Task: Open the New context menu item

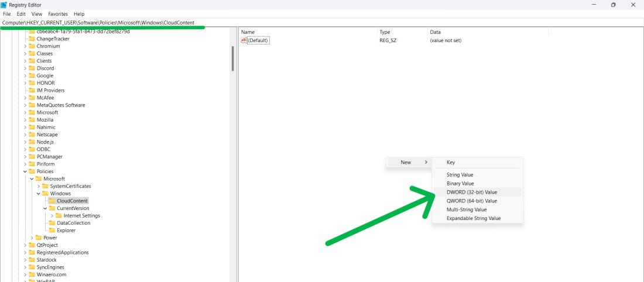Action: tap(408, 163)
